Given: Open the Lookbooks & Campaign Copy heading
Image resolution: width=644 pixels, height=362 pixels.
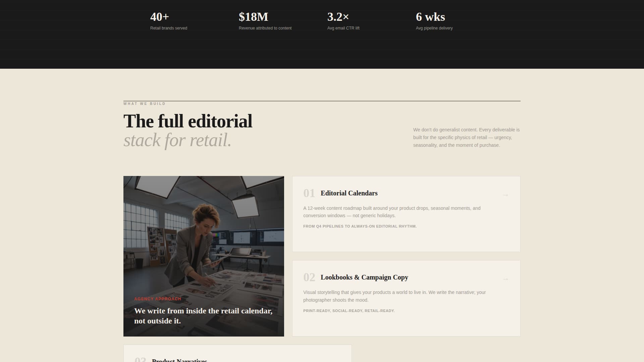Looking at the screenshot, I should [x=364, y=277].
